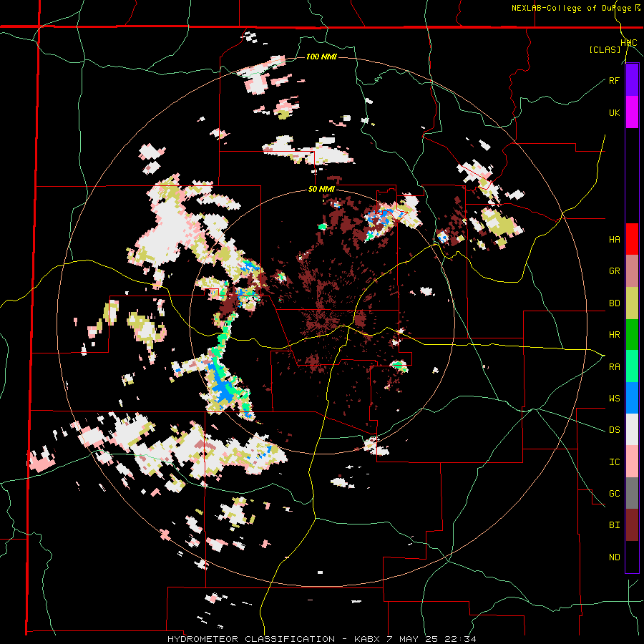Screen dimensions: 644x644
Task: Click the '[CLAS]' legend unit label
Action: [x=605, y=49]
